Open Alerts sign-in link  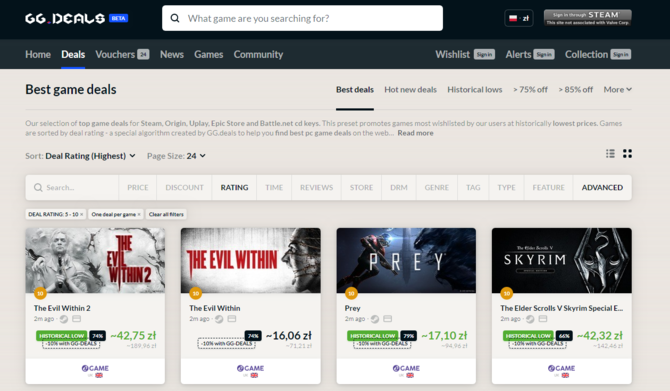[x=530, y=55]
